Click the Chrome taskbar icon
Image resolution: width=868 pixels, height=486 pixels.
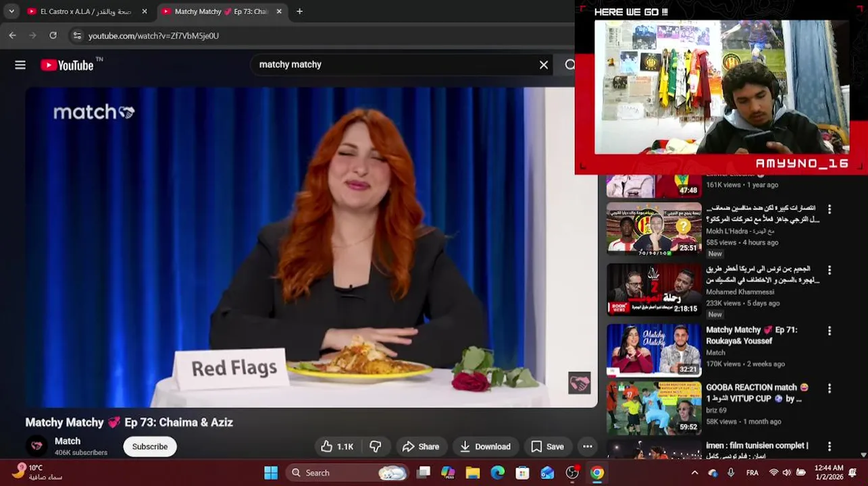tap(597, 473)
